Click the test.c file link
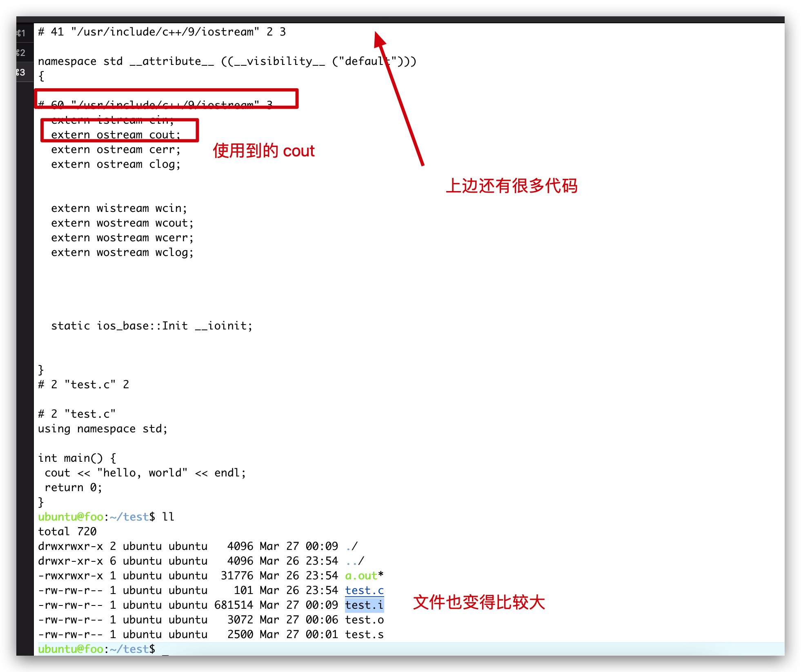Viewport: 801px width, 672px height. 364,590
